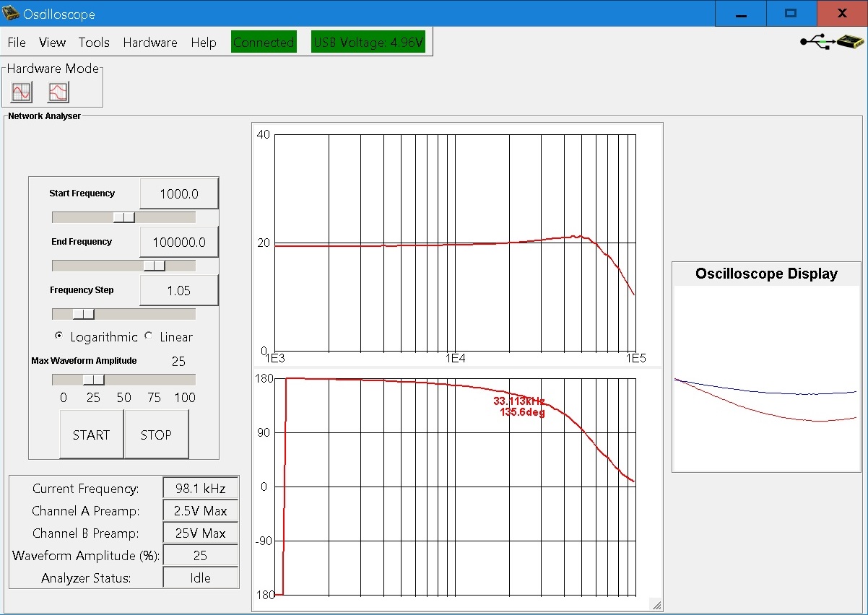Open the Help menu
868x615 pixels.
[204, 43]
